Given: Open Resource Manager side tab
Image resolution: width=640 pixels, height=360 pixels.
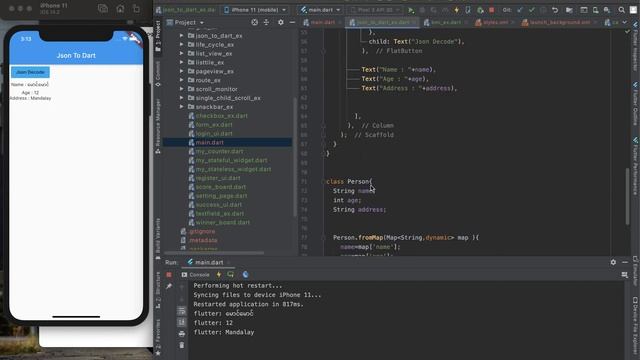Looking at the screenshot, I should tap(158, 126).
